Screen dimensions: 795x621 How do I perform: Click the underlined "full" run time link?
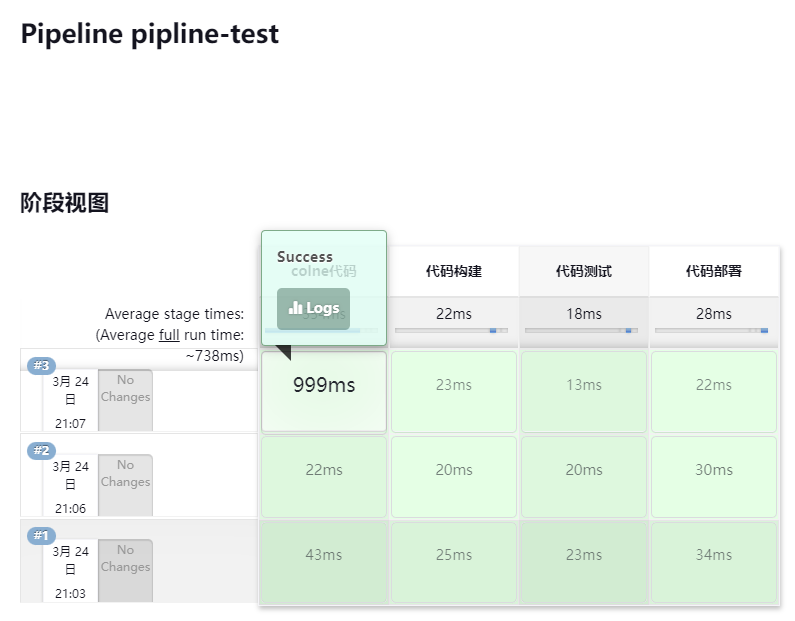[x=169, y=335]
